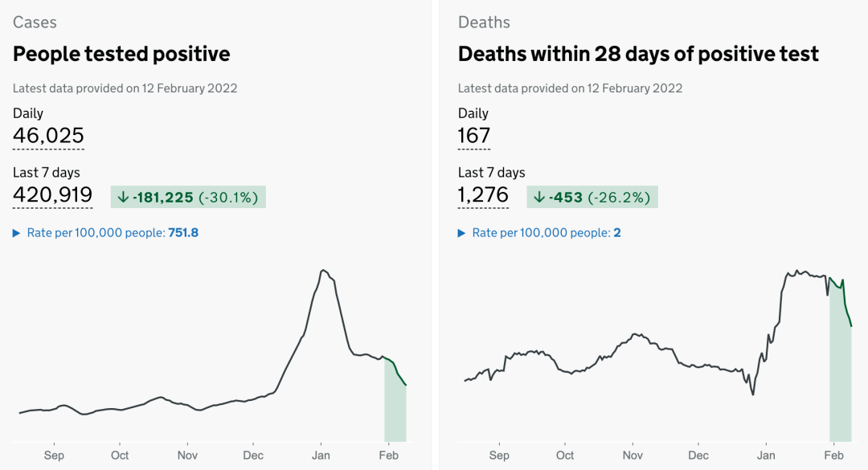The height and width of the screenshot is (470, 868).
Task: Click the daily deaths figure 167
Action: click(x=474, y=136)
